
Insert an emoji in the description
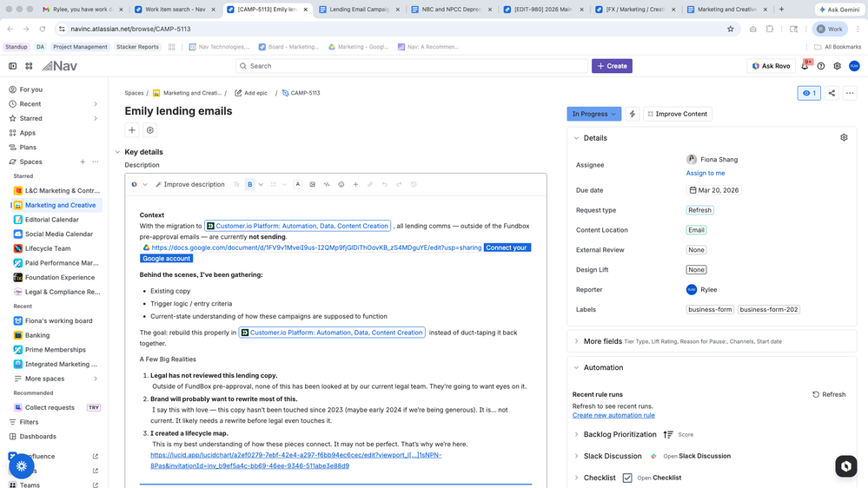pos(341,184)
